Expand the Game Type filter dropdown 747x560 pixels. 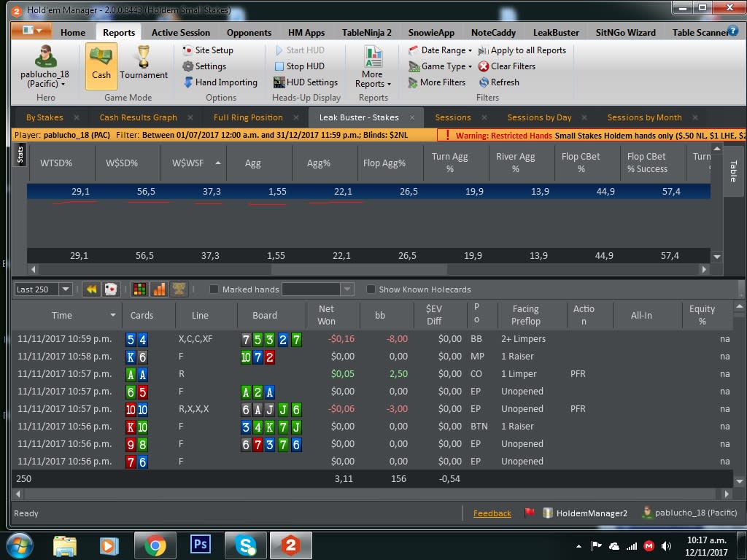pyautogui.click(x=440, y=66)
